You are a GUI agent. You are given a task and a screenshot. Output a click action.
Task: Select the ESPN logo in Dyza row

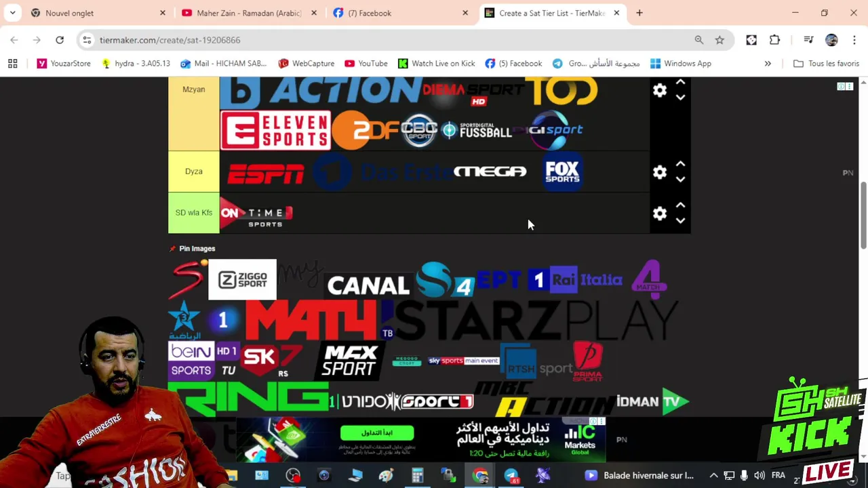(265, 174)
